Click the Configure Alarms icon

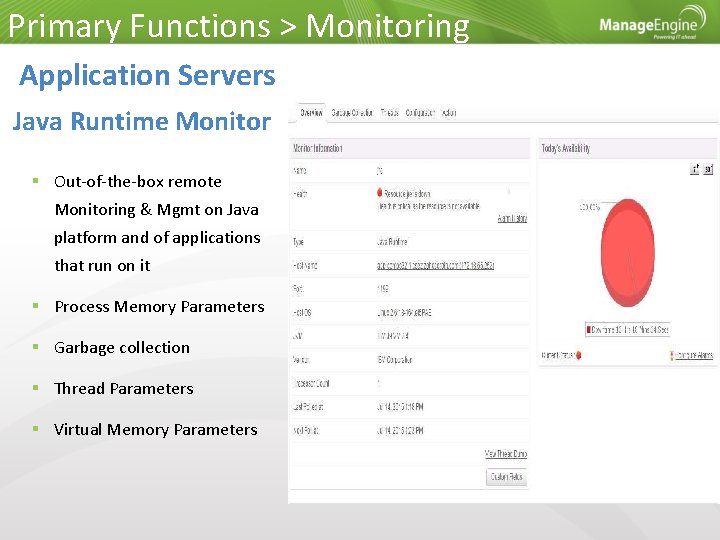click(671, 355)
